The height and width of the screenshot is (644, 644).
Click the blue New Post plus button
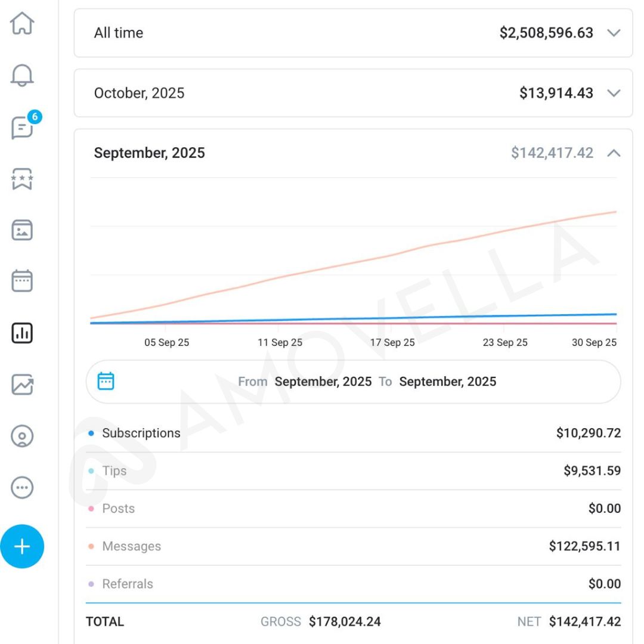pos(22,546)
